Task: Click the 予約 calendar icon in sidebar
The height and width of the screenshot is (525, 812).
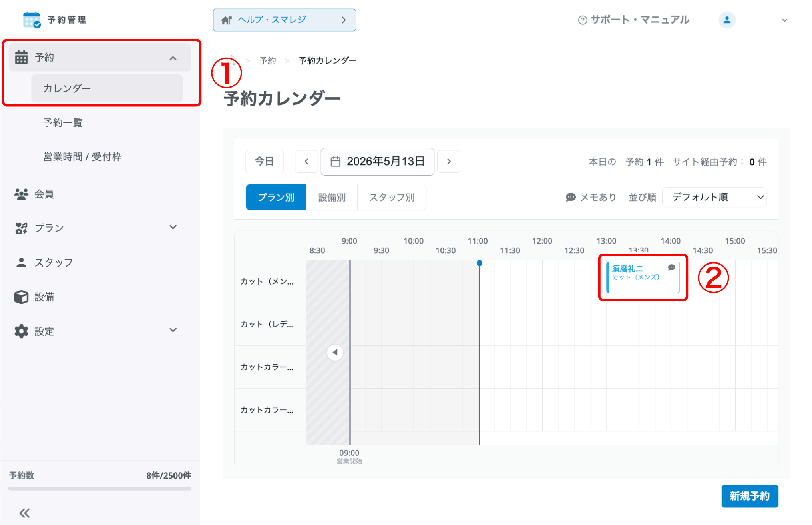Action: coord(21,57)
